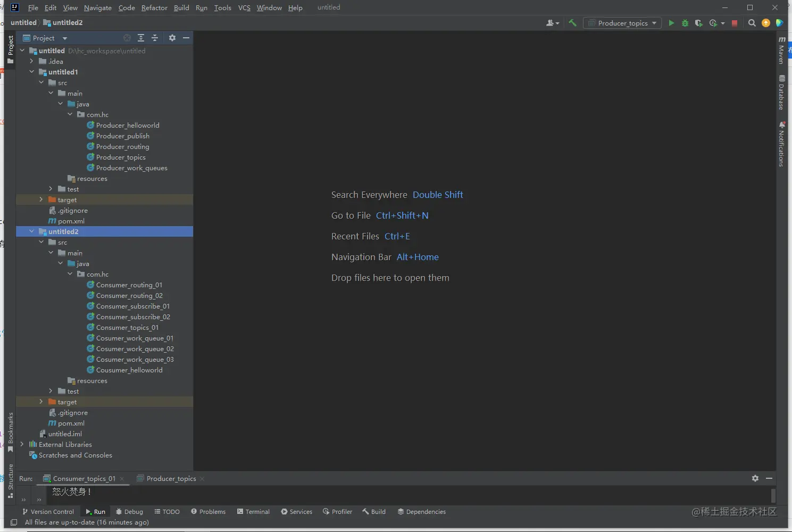Expand the .idea folder
Screen dimensions: 792x532
[x=32, y=61]
